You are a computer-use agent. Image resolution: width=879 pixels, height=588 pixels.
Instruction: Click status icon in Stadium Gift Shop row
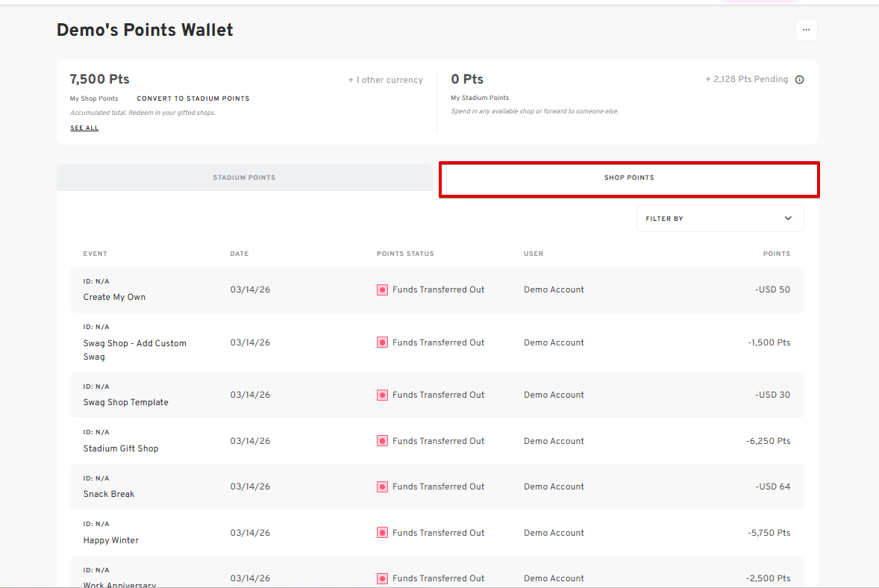coord(382,441)
